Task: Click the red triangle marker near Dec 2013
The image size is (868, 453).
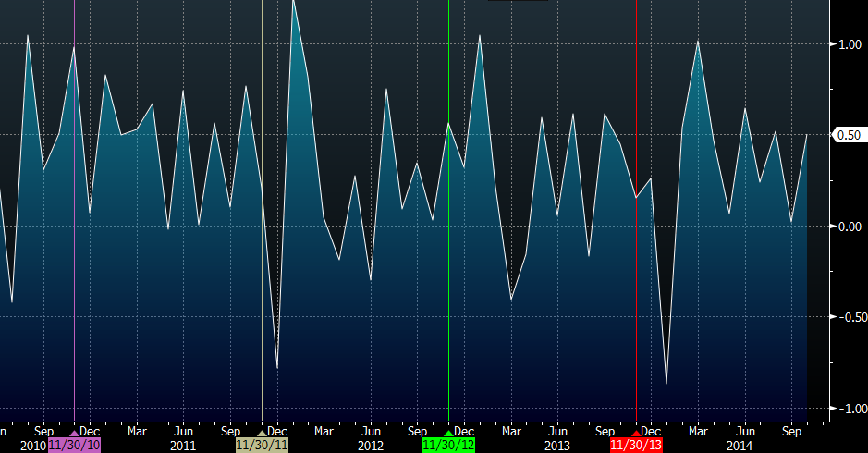Action: pyautogui.click(x=636, y=432)
